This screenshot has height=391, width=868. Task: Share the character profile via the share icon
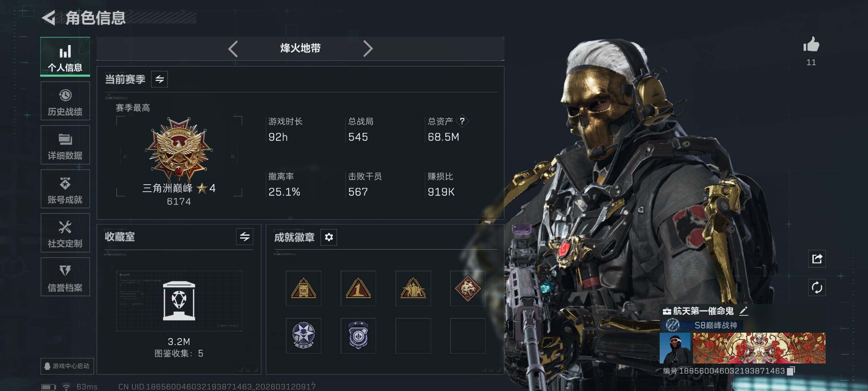[817, 258]
